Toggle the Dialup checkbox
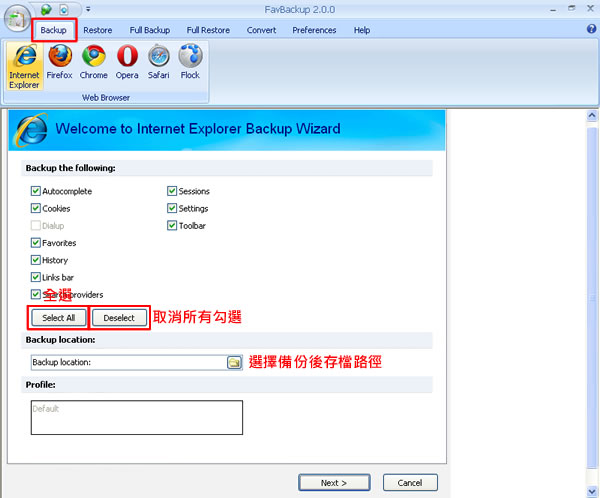This screenshot has width=600, height=498. pyautogui.click(x=36, y=225)
